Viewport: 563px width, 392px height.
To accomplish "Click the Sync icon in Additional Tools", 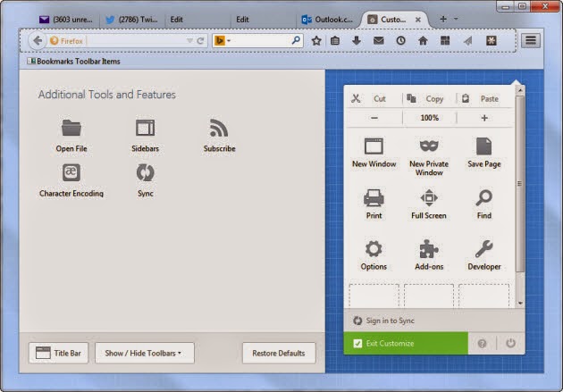I will 146,172.
